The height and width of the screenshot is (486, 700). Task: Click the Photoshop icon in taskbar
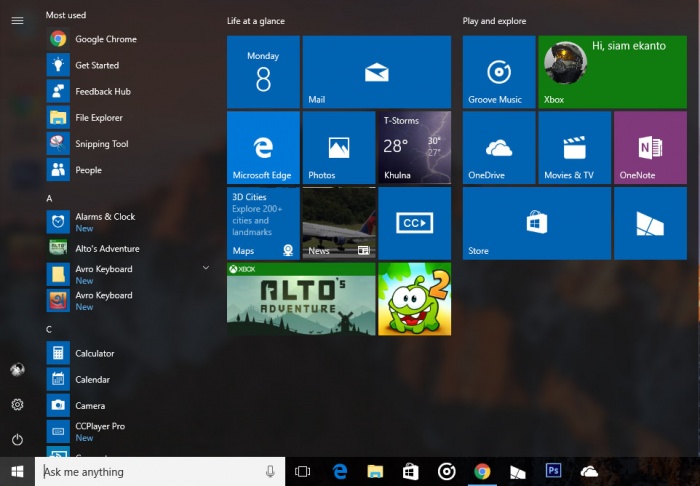click(552, 471)
